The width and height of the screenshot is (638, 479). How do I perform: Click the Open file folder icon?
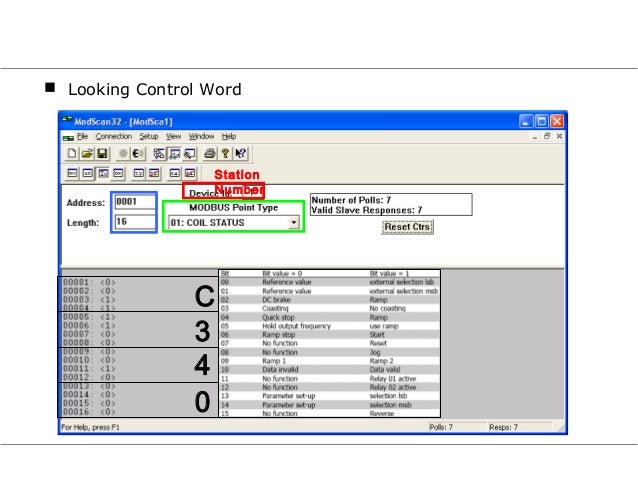point(87,153)
